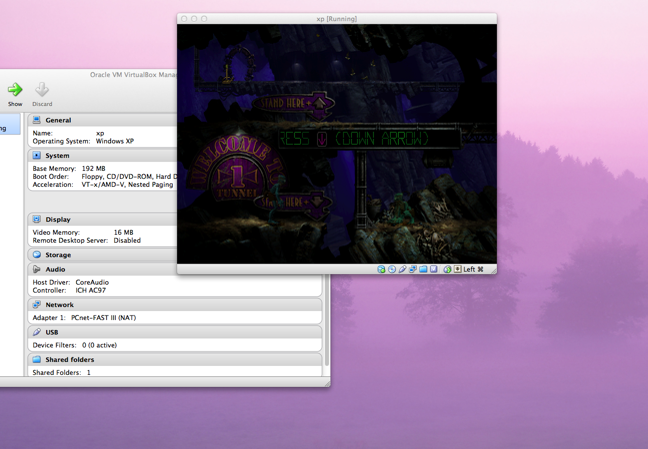Close the xp [Running] VM window
This screenshot has height=449, width=648.
pyautogui.click(x=184, y=19)
